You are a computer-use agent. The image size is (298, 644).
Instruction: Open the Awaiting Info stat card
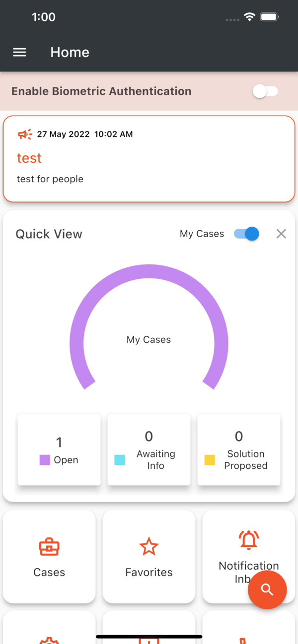tap(149, 450)
